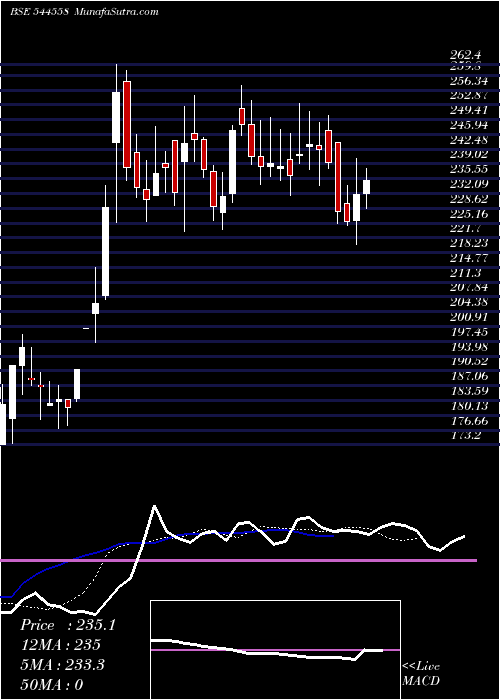The width and height of the screenshot is (500, 700).
Task: Click the 211.3 price axis label
Action: 466,273
